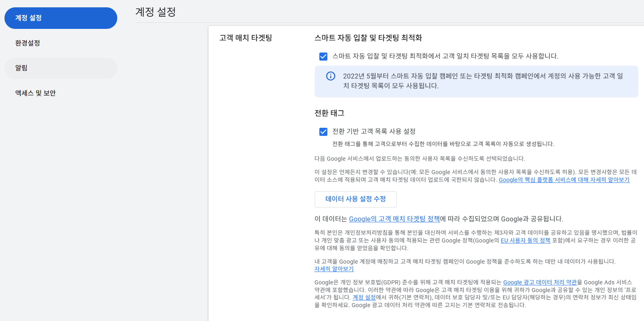Open the 계정 설정 sidebar item
The width and height of the screenshot is (644, 321).
(x=61, y=18)
